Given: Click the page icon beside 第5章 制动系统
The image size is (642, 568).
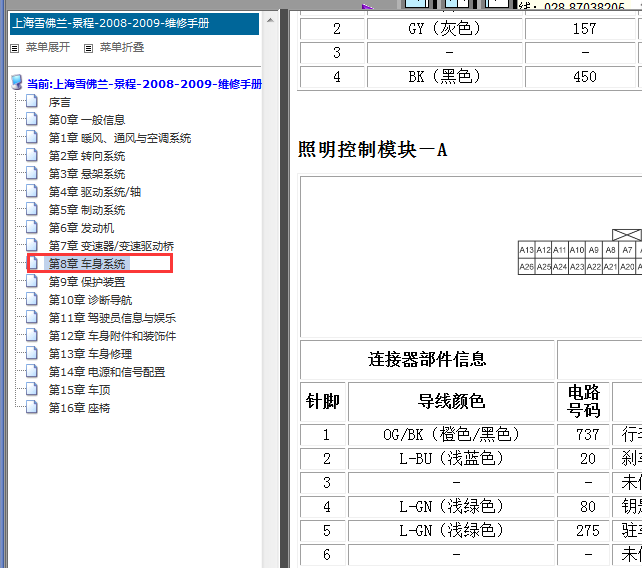Looking at the screenshot, I should [32, 209].
